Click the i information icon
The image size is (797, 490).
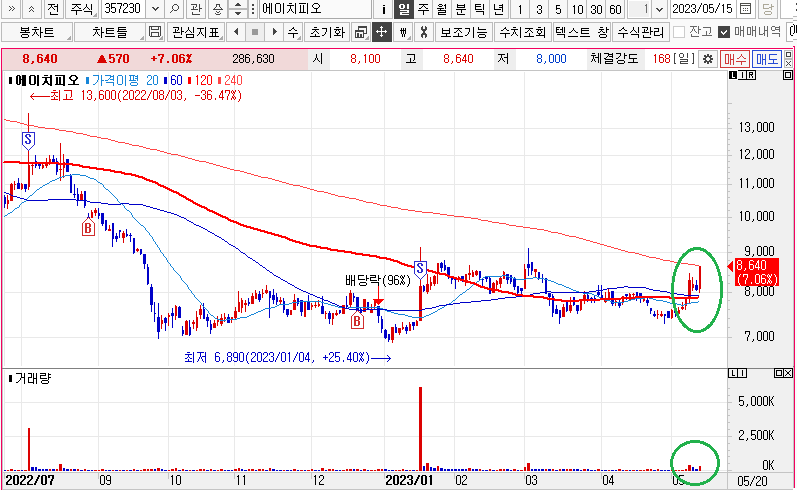tap(384, 9)
